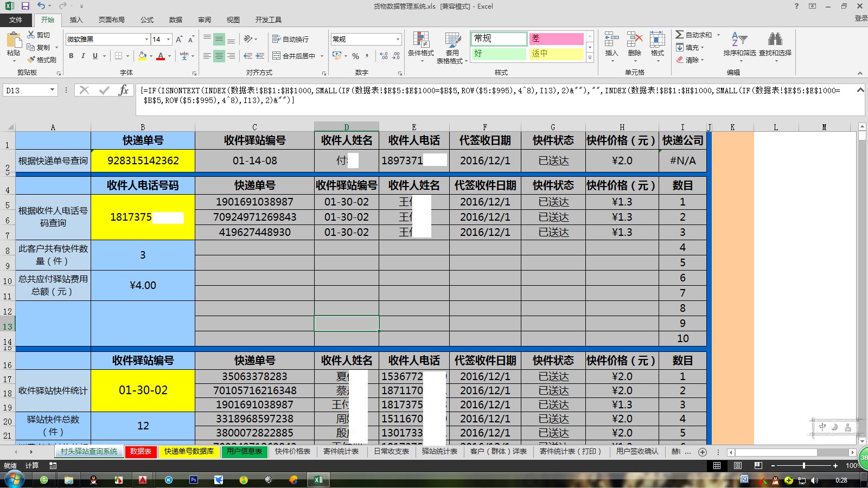Viewport: 868px width, 488px height.
Task: Click the yellow tracking number cell 928315142362
Action: tap(143, 161)
